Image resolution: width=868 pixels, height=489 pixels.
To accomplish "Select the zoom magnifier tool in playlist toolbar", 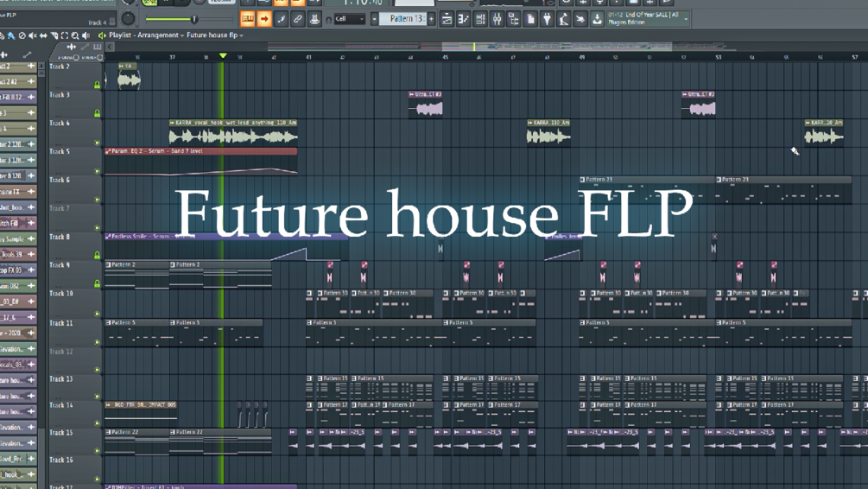I will click(x=75, y=35).
